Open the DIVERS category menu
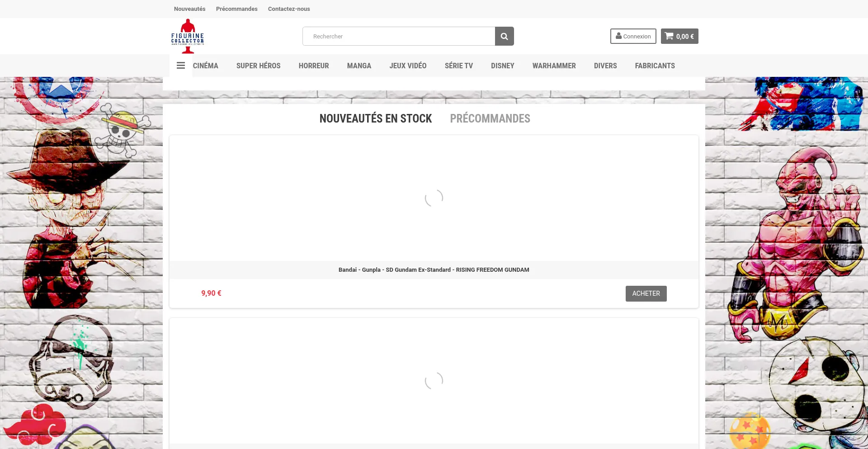 click(605, 66)
